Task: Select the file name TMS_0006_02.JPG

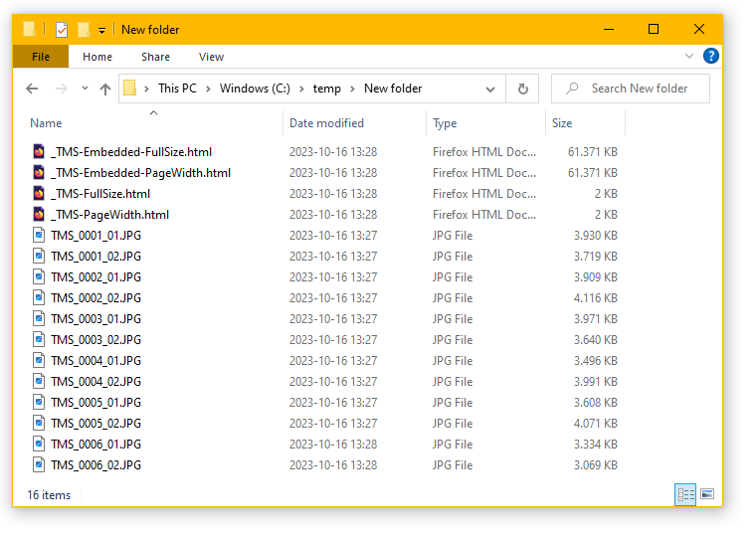Action: 95,465
